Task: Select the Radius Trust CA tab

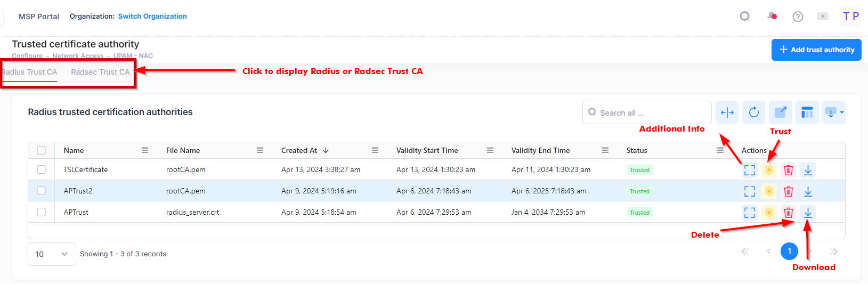Action: (x=30, y=72)
